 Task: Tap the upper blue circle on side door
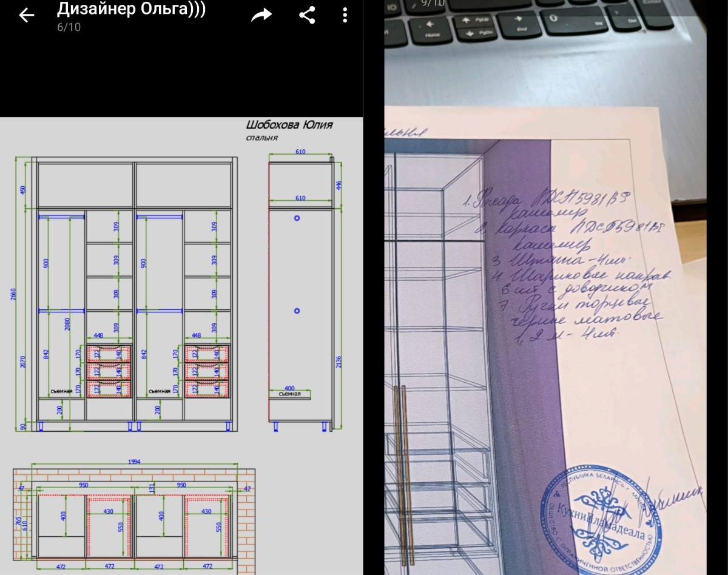pos(297,217)
